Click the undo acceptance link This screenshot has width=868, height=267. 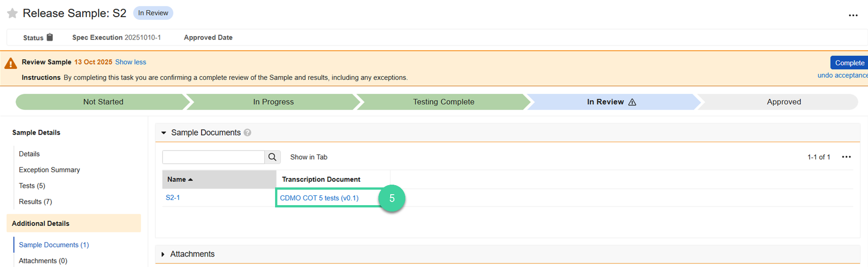[842, 75]
